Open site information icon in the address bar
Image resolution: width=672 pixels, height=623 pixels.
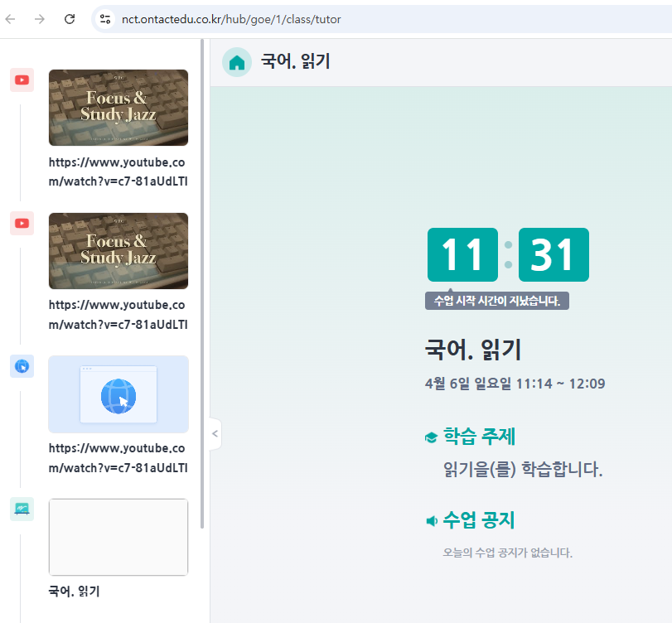104,19
